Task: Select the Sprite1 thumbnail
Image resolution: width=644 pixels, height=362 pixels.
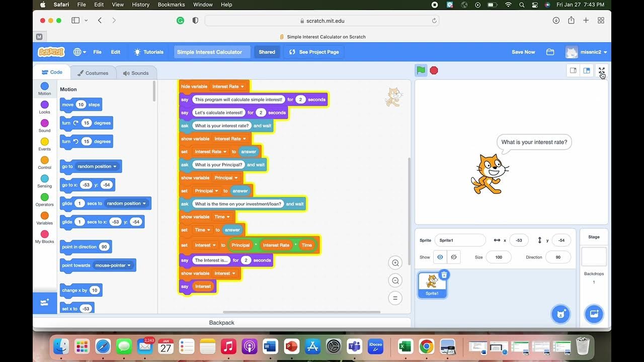Action: coord(432,285)
